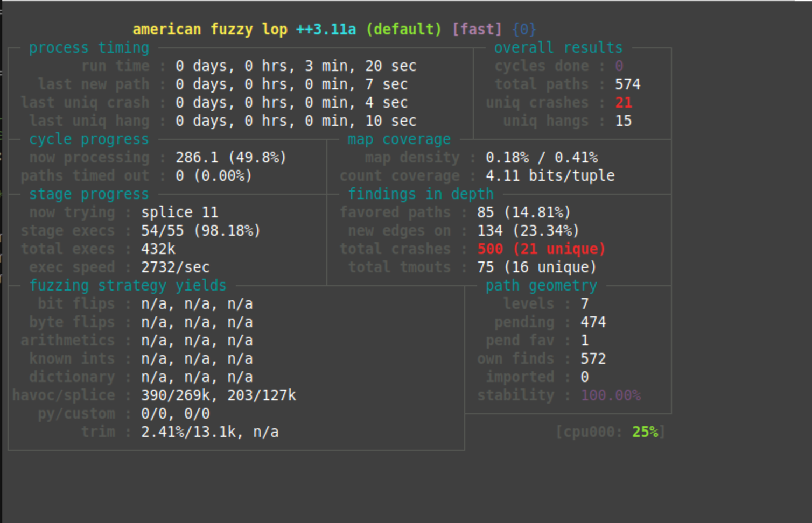Click the 'uniq crashes' label
This screenshot has width=812, height=523.
click(x=537, y=102)
